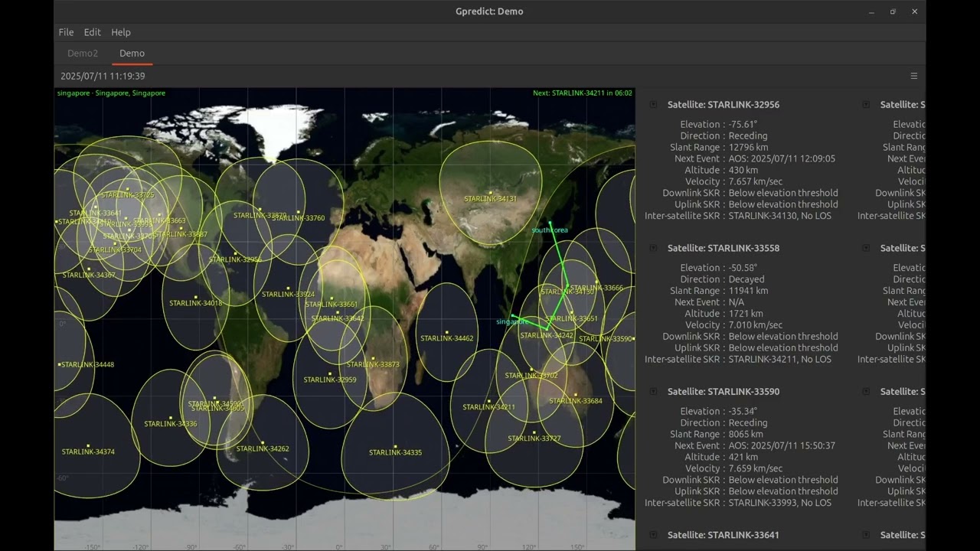This screenshot has width=980, height=551.
Task: Click the elevation value -35.34°
Action: pyautogui.click(x=743, y=411)
